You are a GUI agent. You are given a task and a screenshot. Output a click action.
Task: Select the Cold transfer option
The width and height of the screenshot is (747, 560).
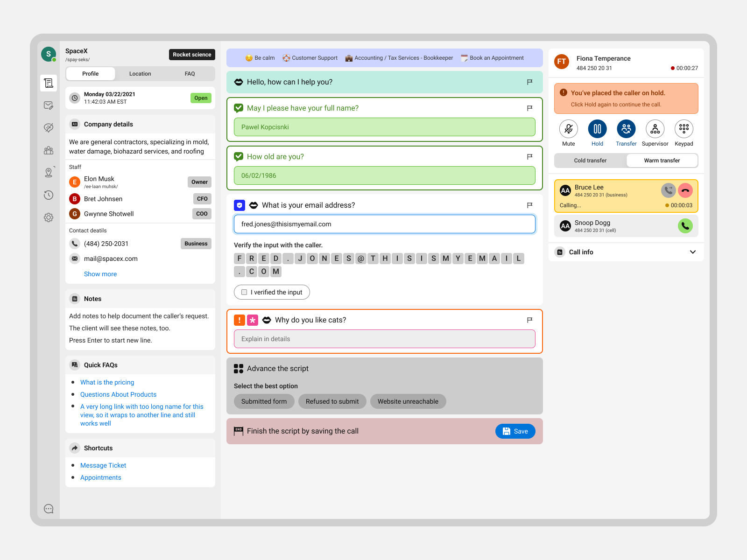(590, 161)
